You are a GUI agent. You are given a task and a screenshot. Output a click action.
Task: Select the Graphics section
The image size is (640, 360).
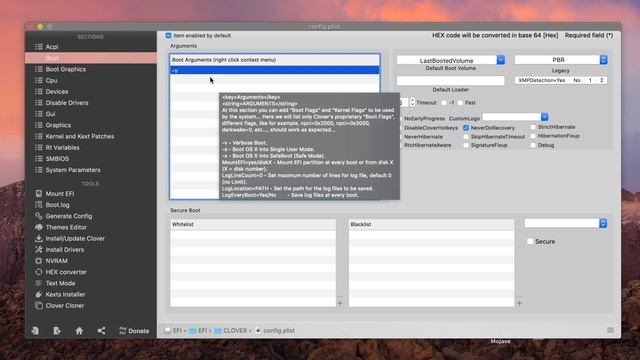[91, 125]
